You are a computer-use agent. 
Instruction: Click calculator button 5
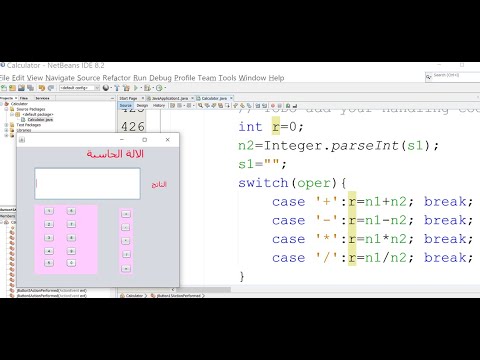tap(49, 263)
